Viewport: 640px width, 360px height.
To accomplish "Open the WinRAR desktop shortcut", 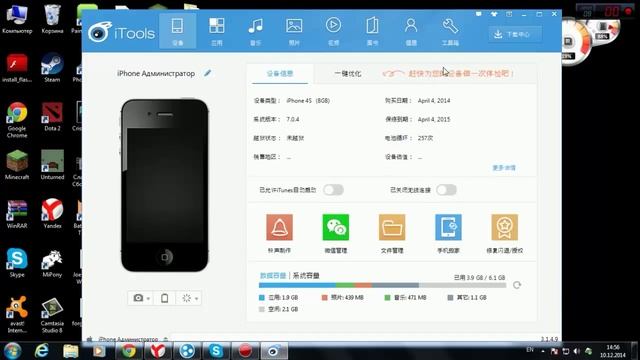I will [17, 214].
